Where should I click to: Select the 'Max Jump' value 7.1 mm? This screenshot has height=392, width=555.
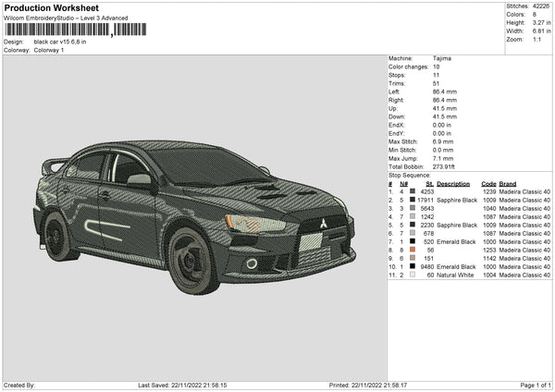pyautogui.click(x=443, y=158)
